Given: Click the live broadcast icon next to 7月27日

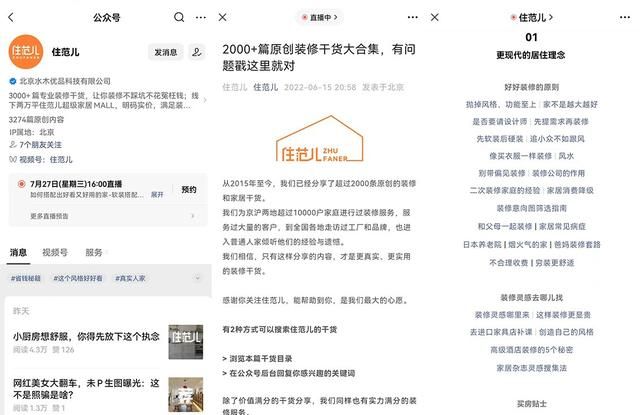Looking at the screenshot, I should [x=21, y=184].
